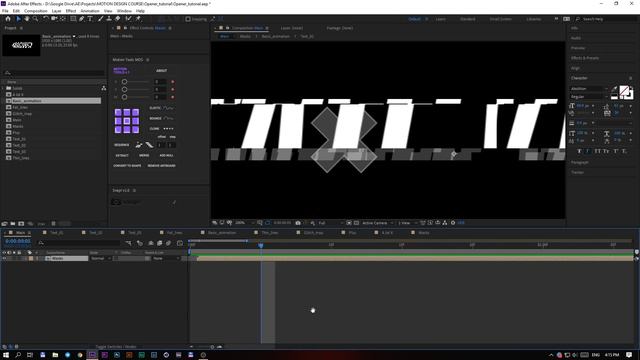Open Masks layer blend mode Normal dropdown
Viewport: 640px width, 360px height.
point(100,258)
